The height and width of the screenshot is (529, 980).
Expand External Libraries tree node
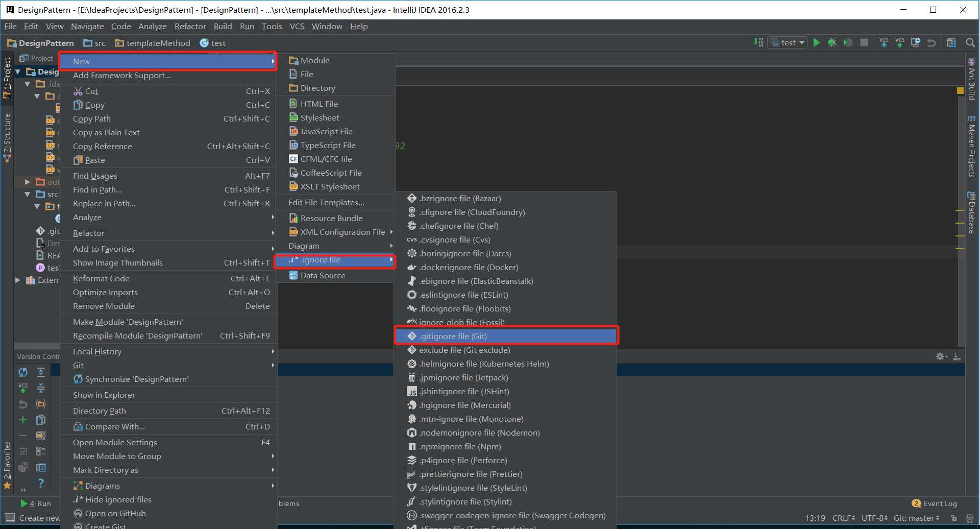pos(18,280)
